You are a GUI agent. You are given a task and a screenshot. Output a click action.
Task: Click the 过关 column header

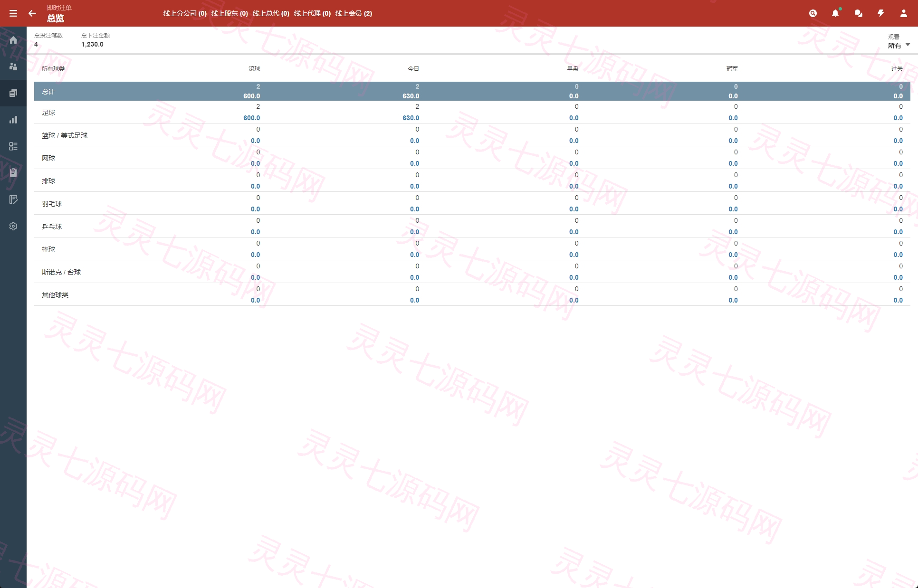click(897, 69)
